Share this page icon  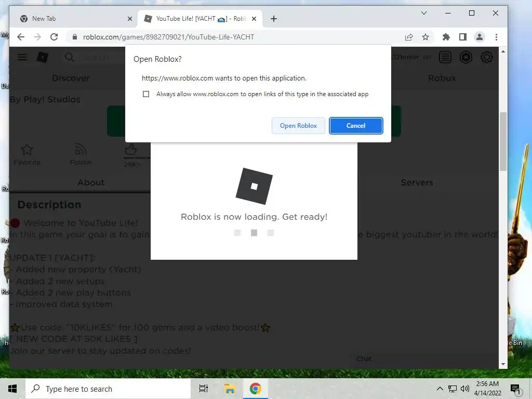(409, 37)
